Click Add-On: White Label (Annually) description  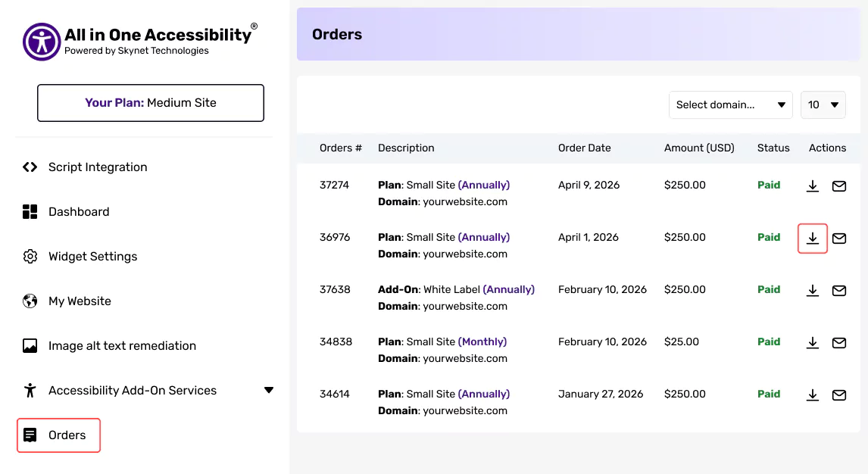pos(456,289)
